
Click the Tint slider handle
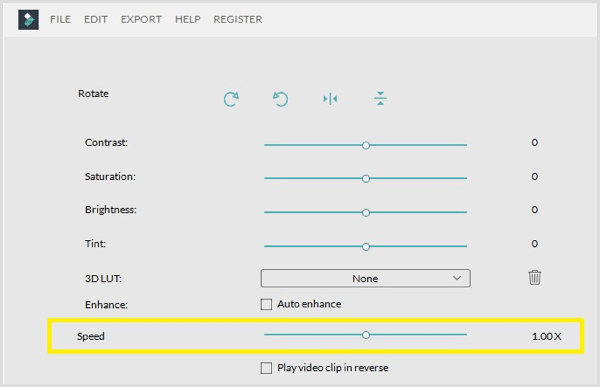point(366,247)
